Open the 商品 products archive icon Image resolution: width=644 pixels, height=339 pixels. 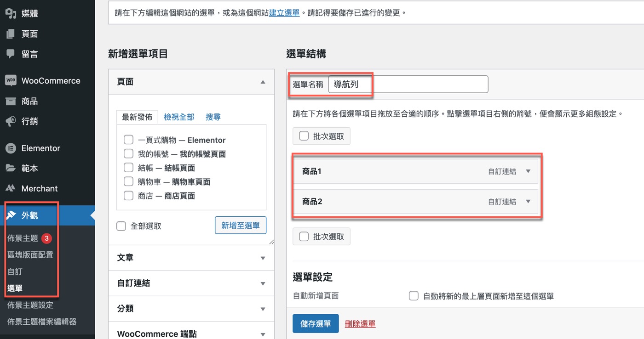click(11, 101)
